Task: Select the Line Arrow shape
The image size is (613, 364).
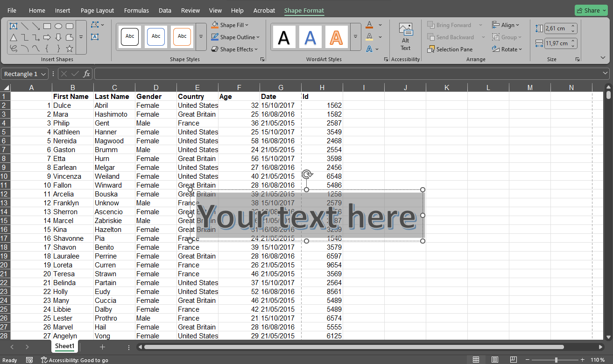Action: click(x=36, y=26)
